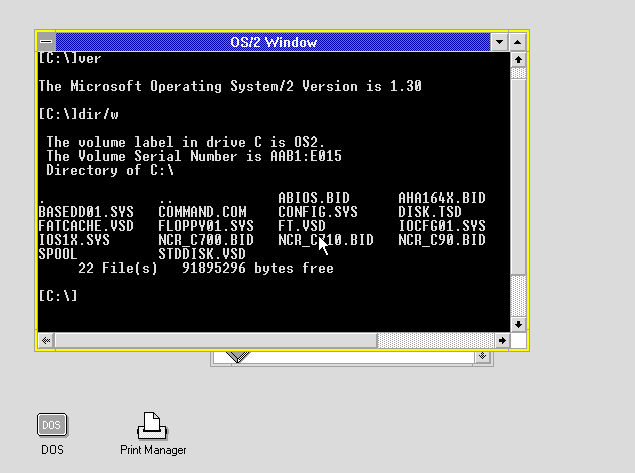Click the STDDISK.VSD file name

202,254
